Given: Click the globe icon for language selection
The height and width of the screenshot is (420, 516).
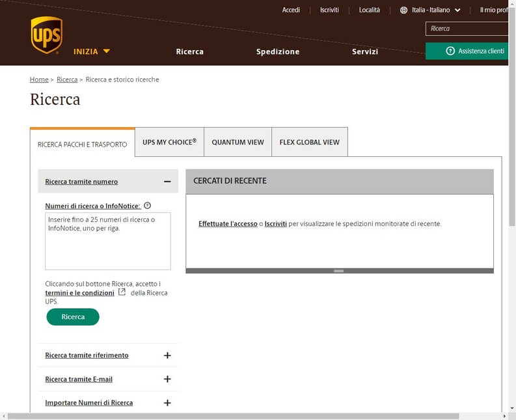Looking at the screenshot, I should [403, 10].
